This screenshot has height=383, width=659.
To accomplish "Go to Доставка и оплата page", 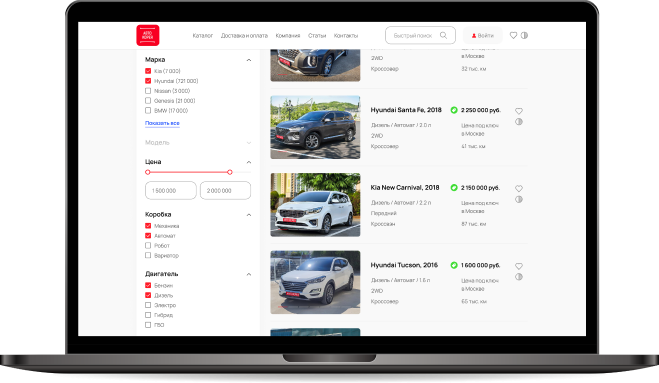I will (x=244, y=36).
